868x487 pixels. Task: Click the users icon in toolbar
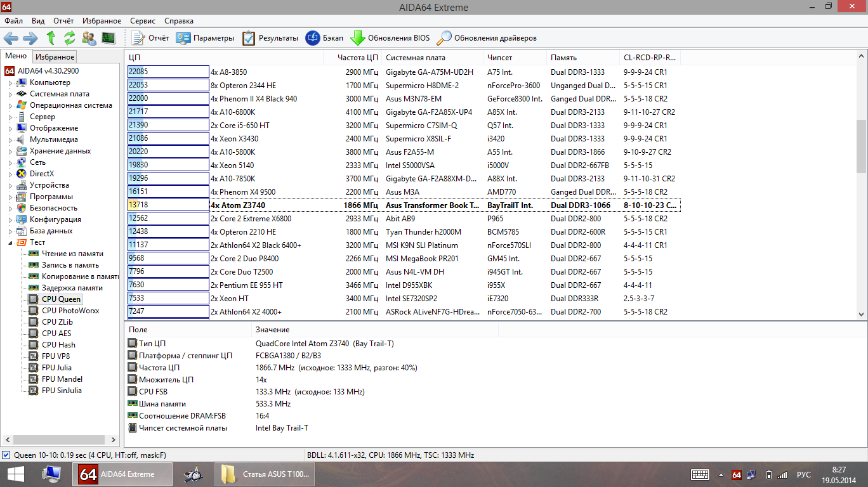pyautogui.click(x=89, y=38)
